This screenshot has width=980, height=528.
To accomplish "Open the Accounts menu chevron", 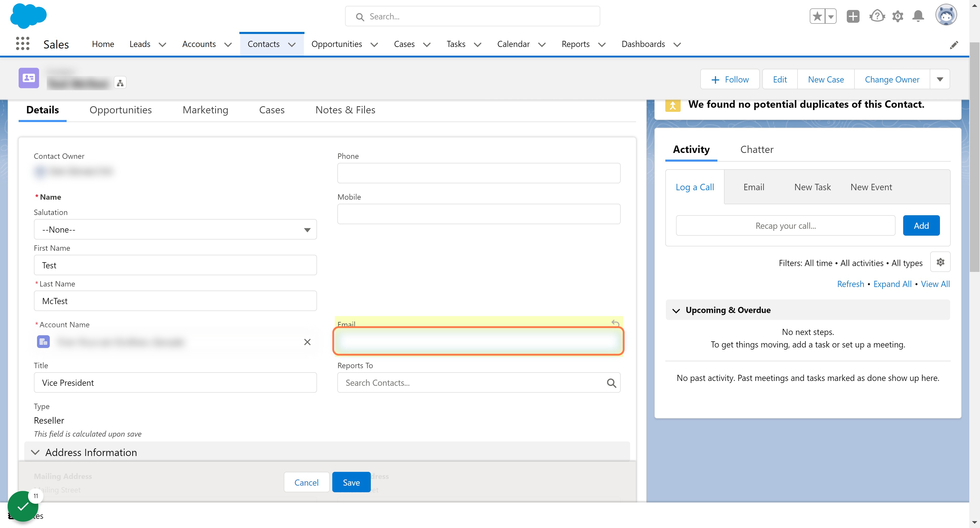I will tap(228, 44).
